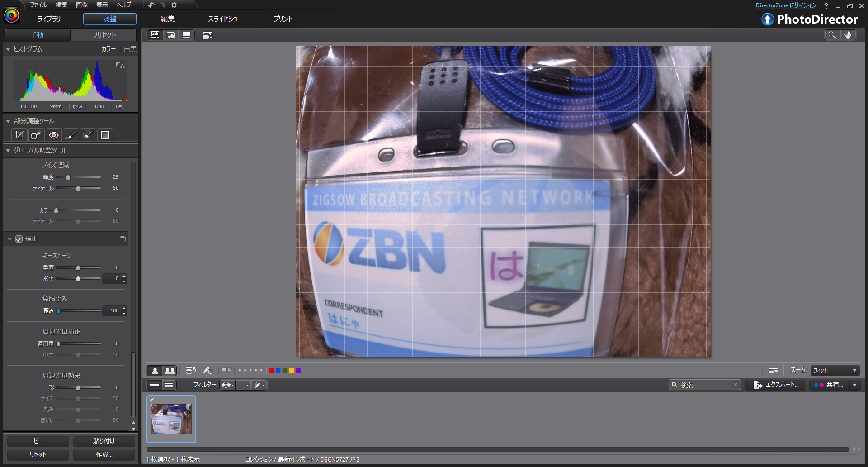Show single photo view
Viewport: 868px width, 467px height.
point(155,371)
